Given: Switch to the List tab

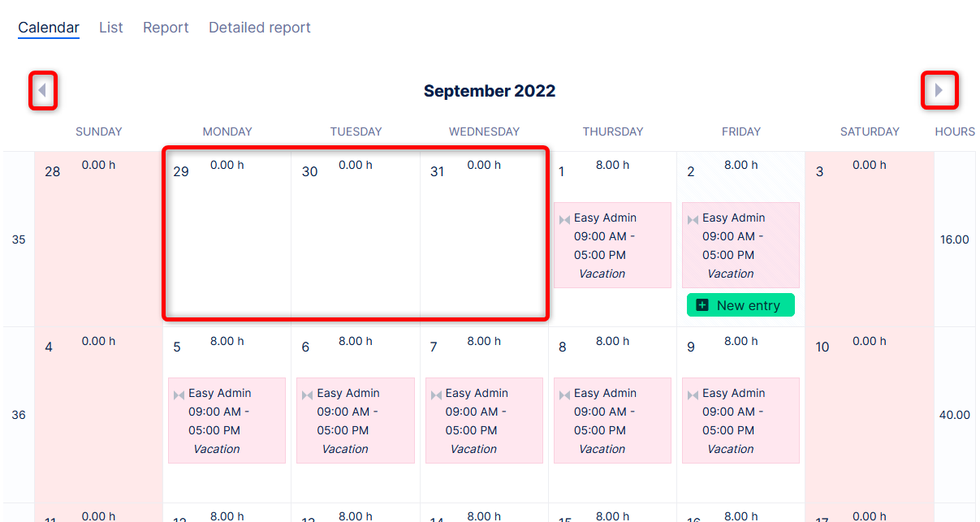Looking at the screenshot, I should click(111, 28).
